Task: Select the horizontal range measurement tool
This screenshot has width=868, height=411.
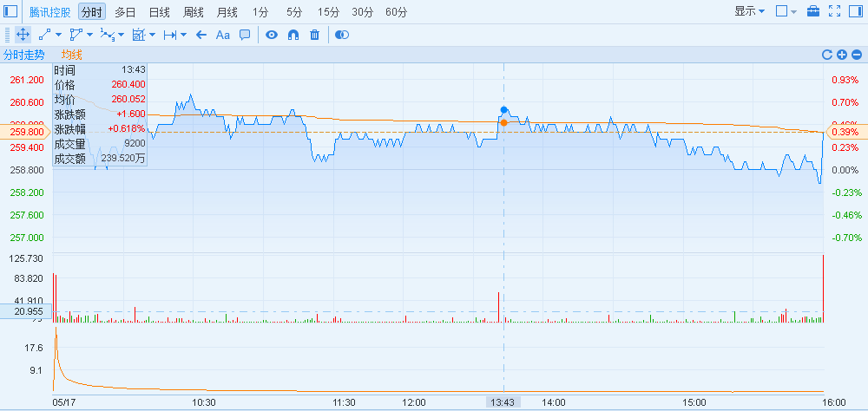Action: (x=170, y=35)
